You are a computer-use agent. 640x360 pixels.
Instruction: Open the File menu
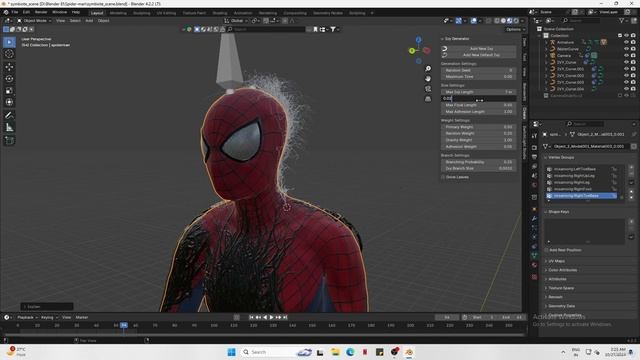[15, 12]
